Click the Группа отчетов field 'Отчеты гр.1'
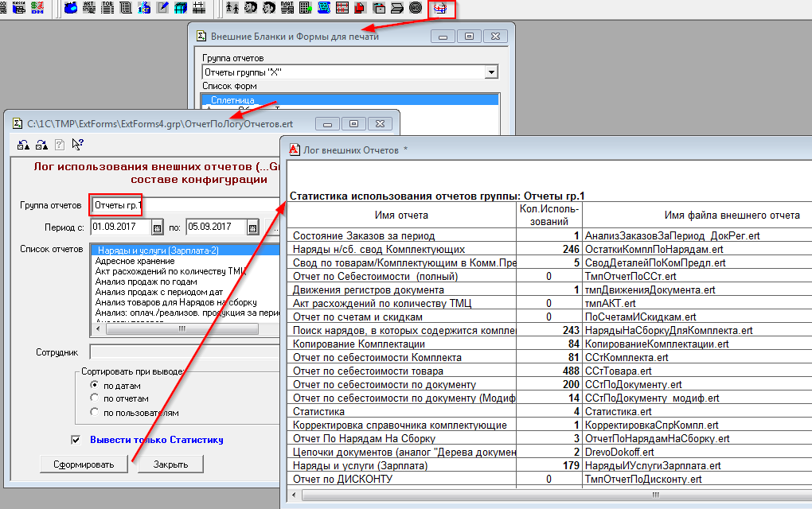Screen dimensions: 812x509 [x=185, y=205]
